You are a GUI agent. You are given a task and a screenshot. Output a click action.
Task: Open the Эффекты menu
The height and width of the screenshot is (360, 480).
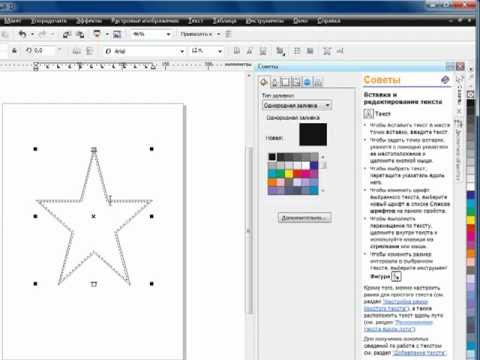89,21
